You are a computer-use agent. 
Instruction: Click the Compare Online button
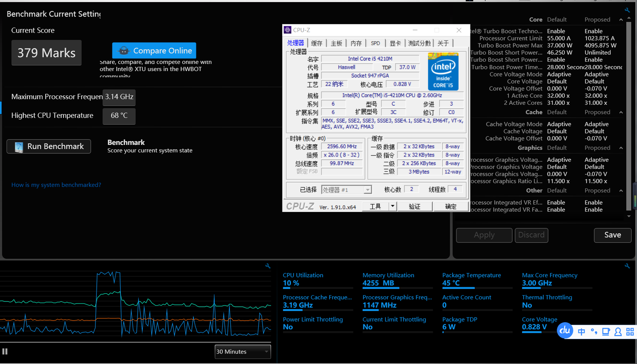pos(154,51)
